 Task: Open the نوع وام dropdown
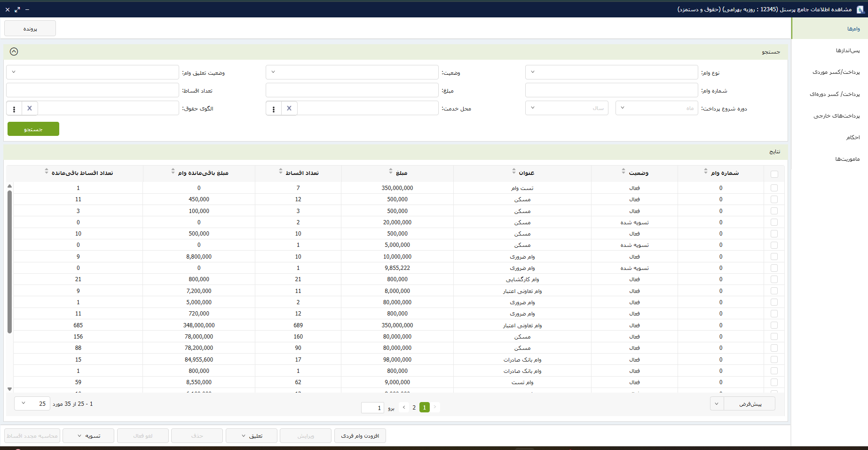611,72
